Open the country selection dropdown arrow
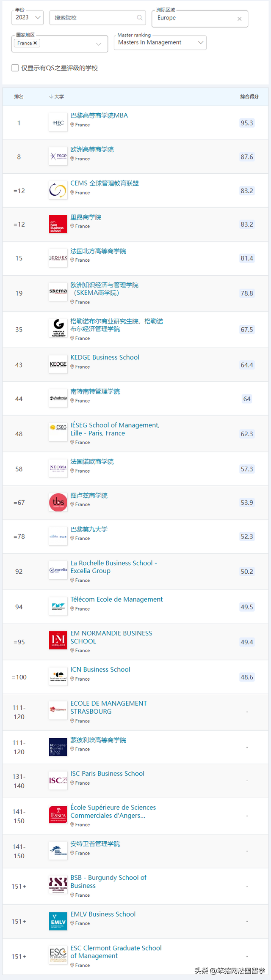The height and width of the screenshot is (980, 271). [x=99, y=44]
